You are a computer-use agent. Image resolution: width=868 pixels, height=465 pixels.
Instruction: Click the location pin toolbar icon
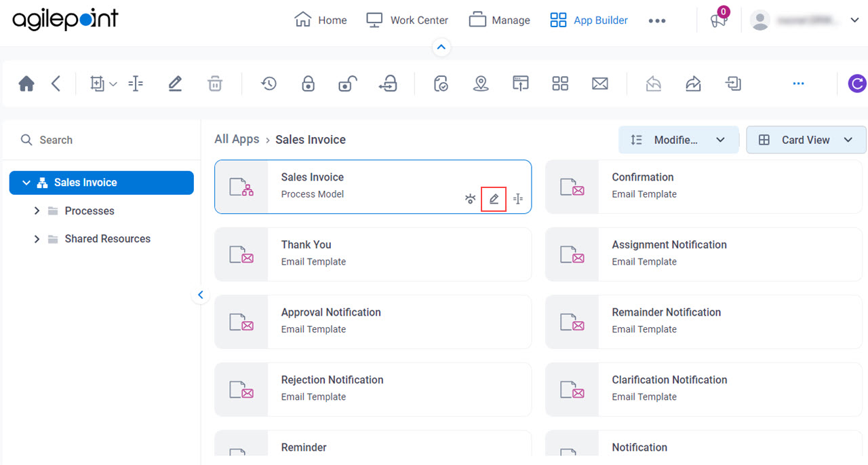click(481, 83)
